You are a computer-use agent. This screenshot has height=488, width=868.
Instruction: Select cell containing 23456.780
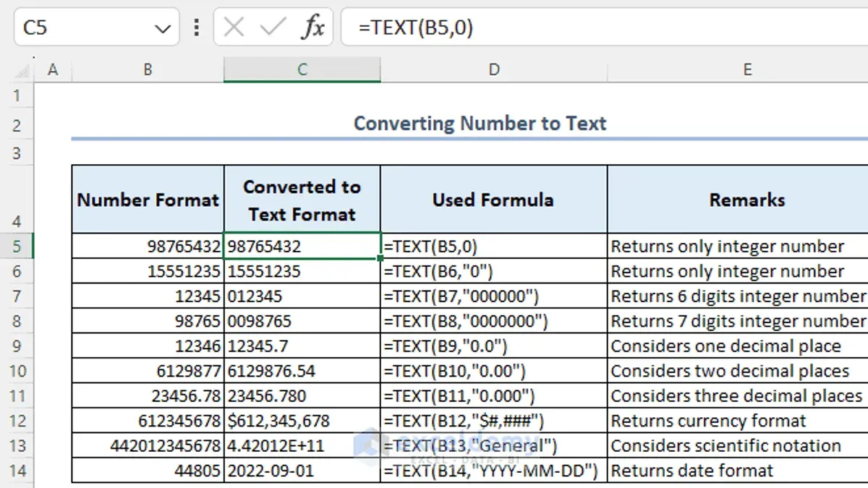(302, 396)
